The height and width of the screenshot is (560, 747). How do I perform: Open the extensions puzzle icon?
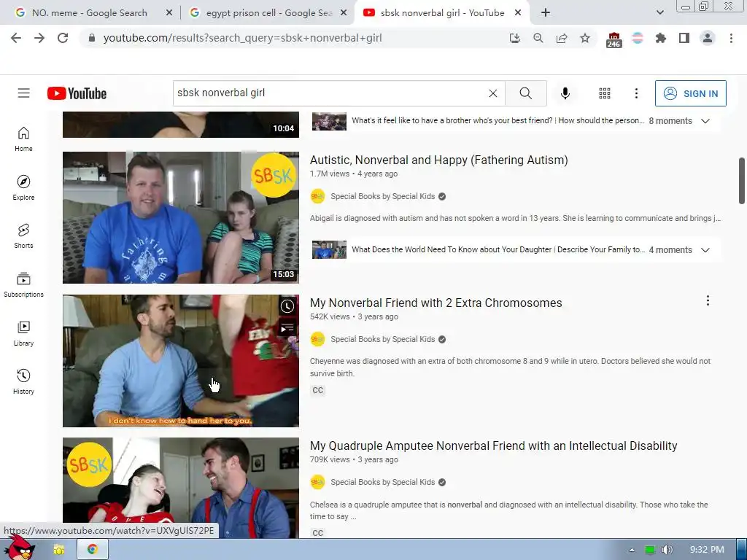coord(661,38)
